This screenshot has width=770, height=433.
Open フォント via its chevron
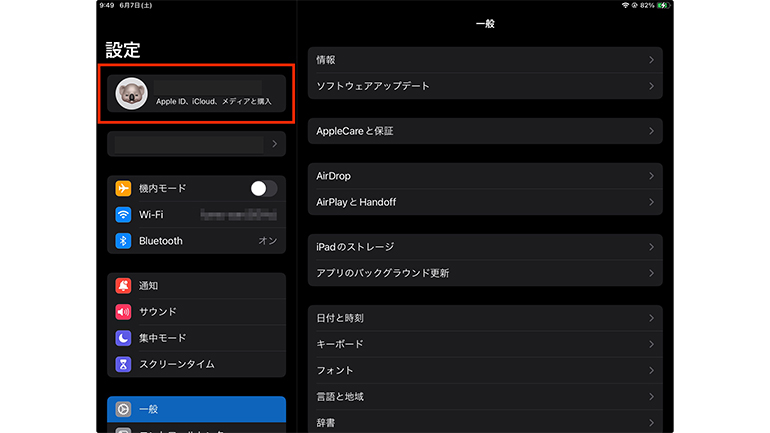651,371
